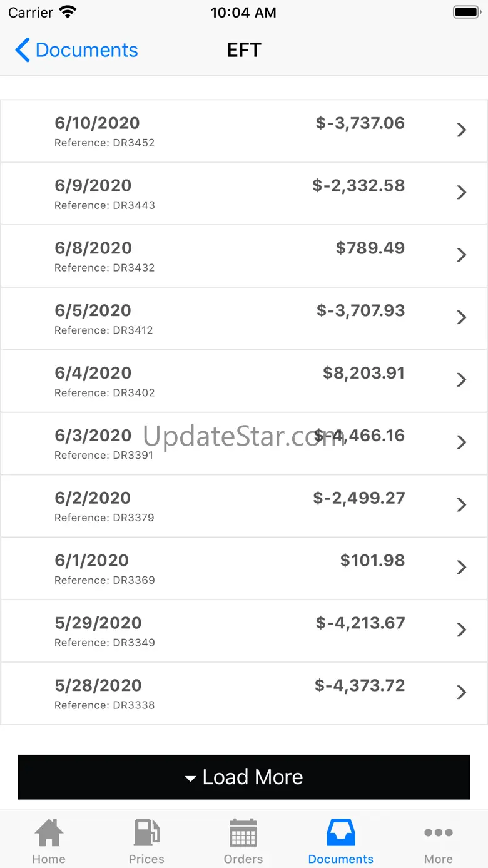Tap the EFT page title
Image resolution: width=488 pixels, height=868 pixels.
[244, 50]
